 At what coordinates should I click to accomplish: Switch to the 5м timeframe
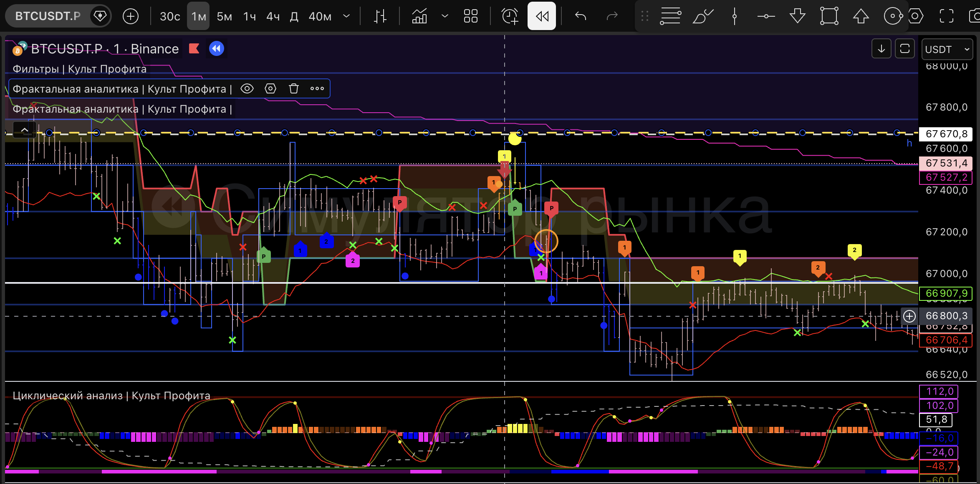tap(224, 16)
